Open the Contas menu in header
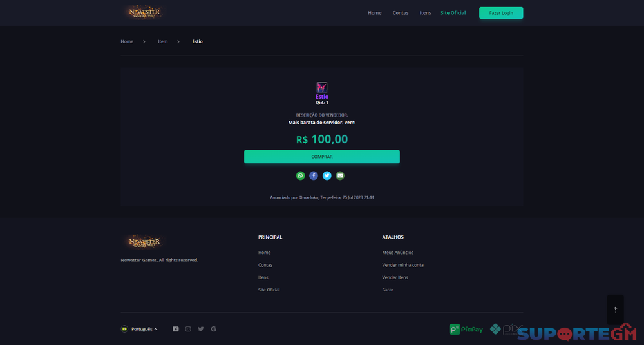This screenshot has width=644, height=345. click(x=401, y=13)
